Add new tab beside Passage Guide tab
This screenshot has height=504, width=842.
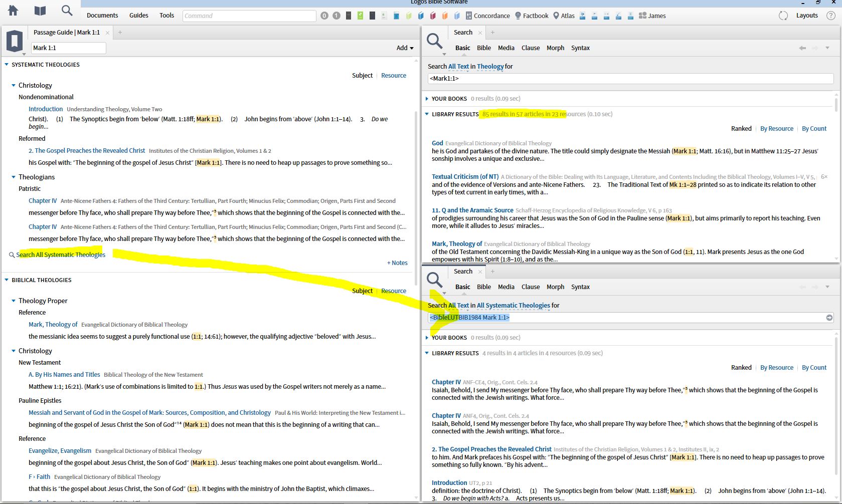[x=120, y=33]
